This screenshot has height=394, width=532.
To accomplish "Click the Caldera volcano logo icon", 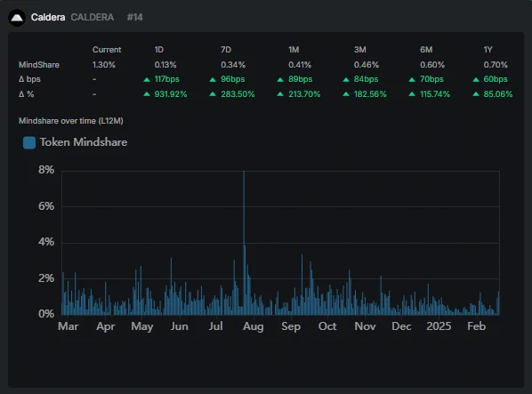I will pyautogui.click(x=17, y=18).
